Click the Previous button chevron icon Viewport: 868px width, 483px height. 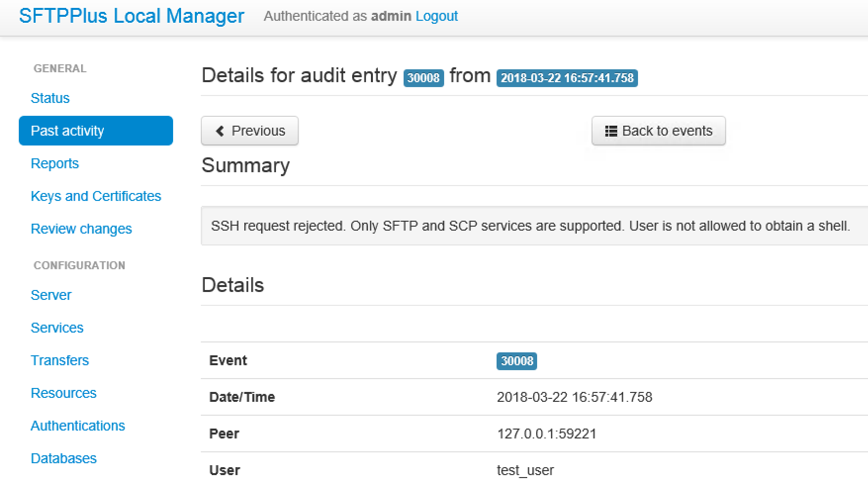220,131
